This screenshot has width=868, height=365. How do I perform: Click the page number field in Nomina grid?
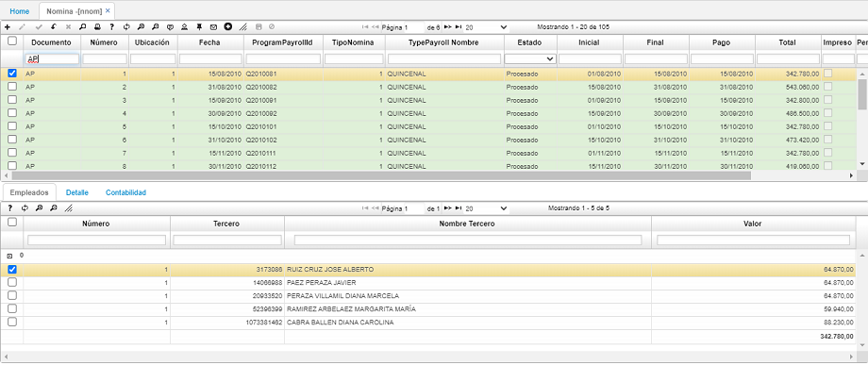pos(414,27)
